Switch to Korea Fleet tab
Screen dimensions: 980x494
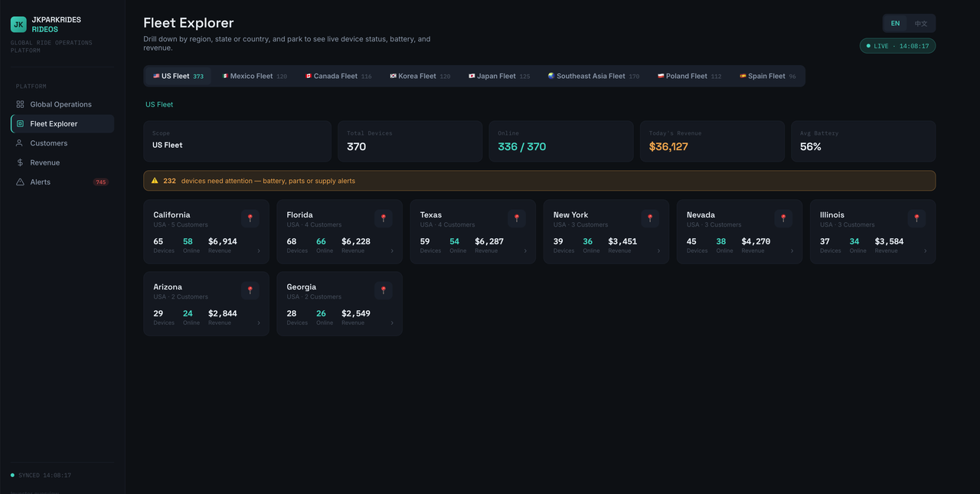tap(420, 76)
